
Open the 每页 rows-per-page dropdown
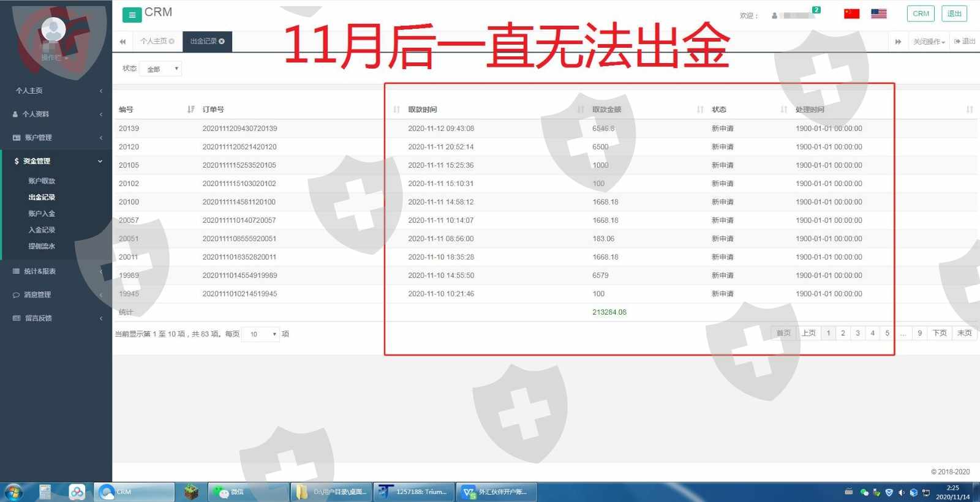click(x=261, y=334)
